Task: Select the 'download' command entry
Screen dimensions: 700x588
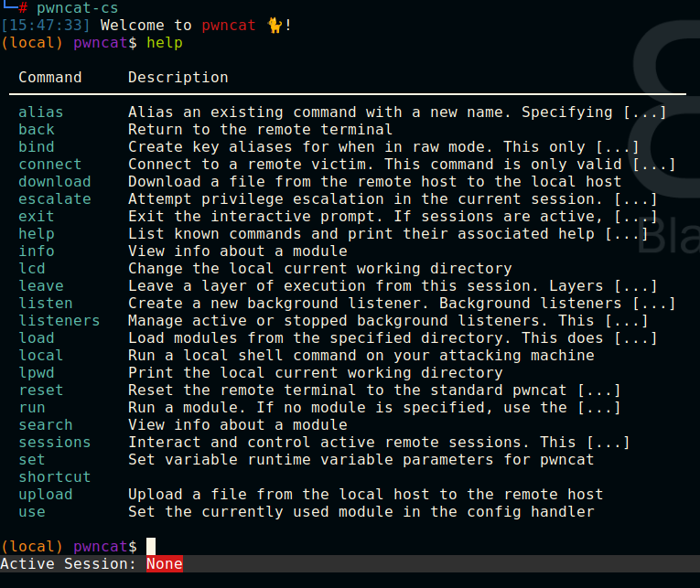Action: click(55, 182)
